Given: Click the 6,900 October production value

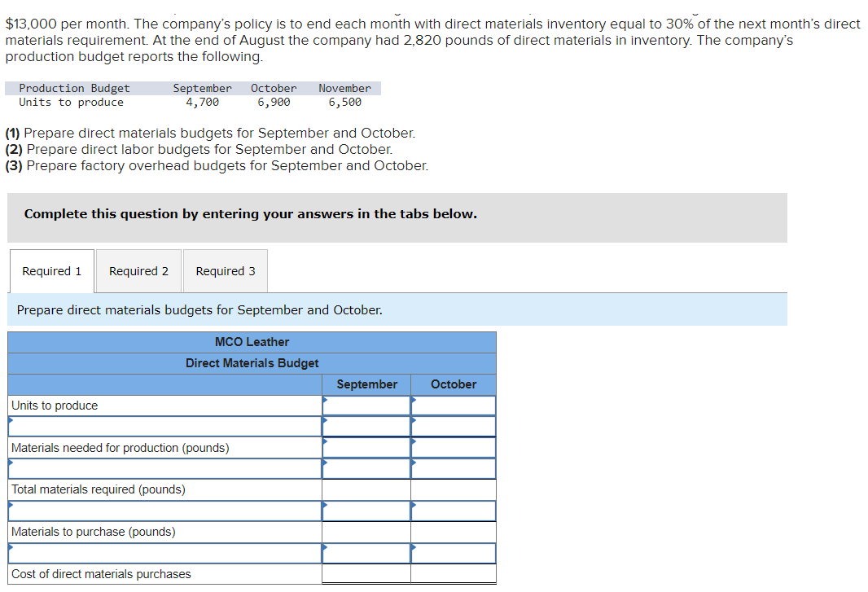Looking at the screenshot, I should click(x=274, y=103).
